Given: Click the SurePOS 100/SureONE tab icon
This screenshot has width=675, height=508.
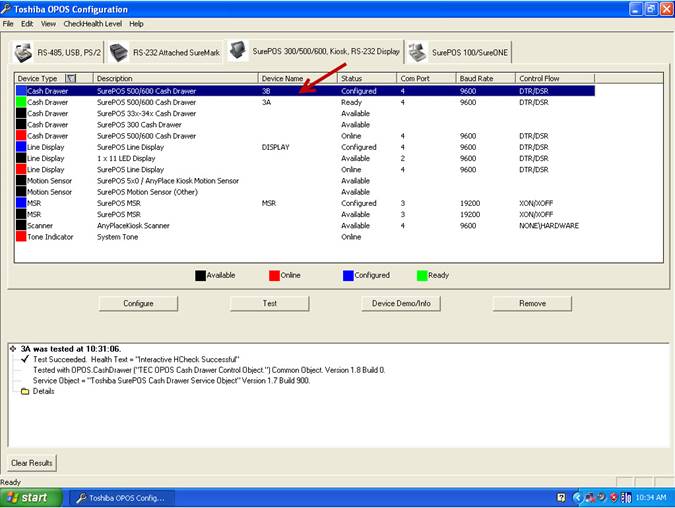Looking at the screenshot, I should (418, 52).
